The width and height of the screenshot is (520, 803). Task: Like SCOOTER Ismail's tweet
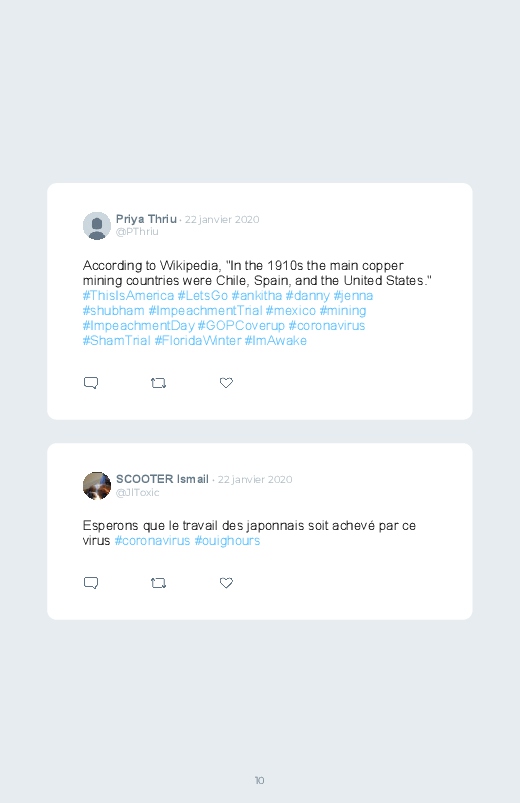click(x=226, y=583)
